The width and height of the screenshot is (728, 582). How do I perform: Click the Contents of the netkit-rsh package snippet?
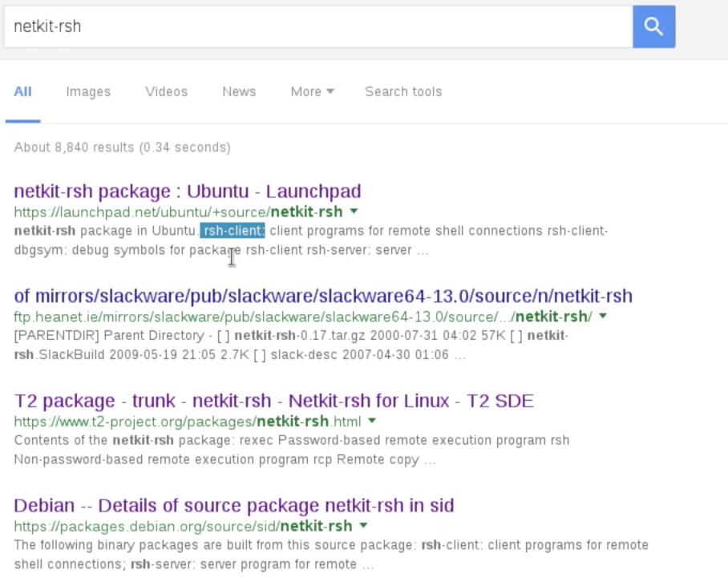pyautogui.click(x=292, y=450)
